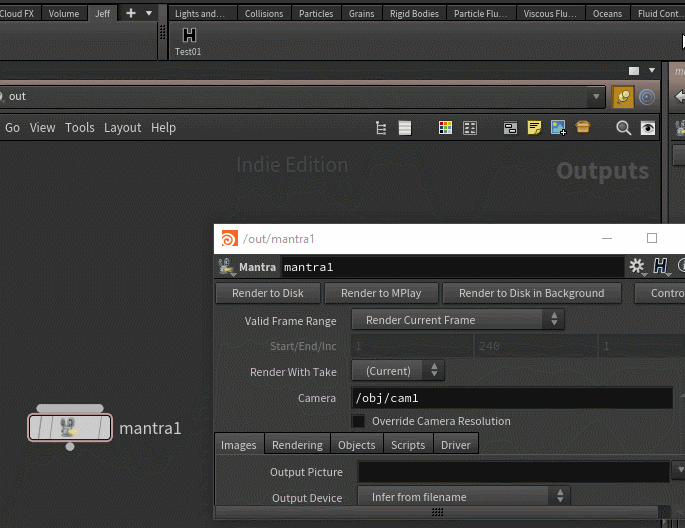Create a network box

coord(510,128)
